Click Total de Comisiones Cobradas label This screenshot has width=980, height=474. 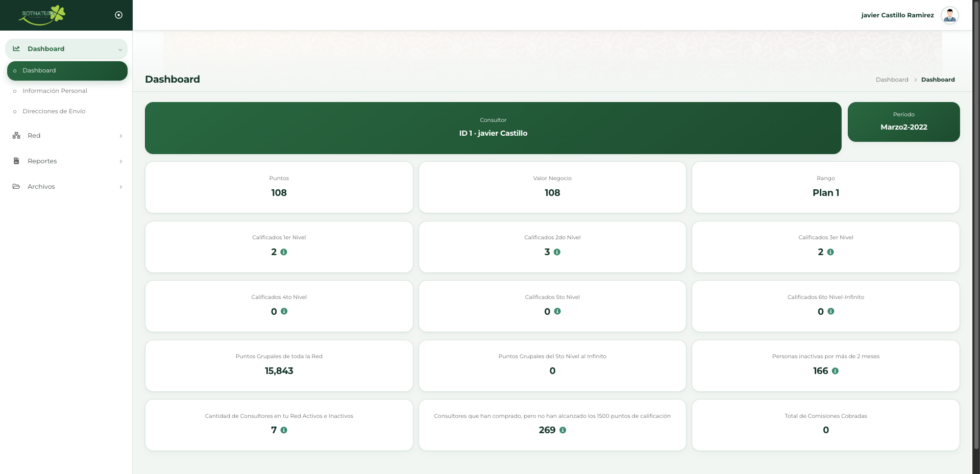tap(825, 416)
